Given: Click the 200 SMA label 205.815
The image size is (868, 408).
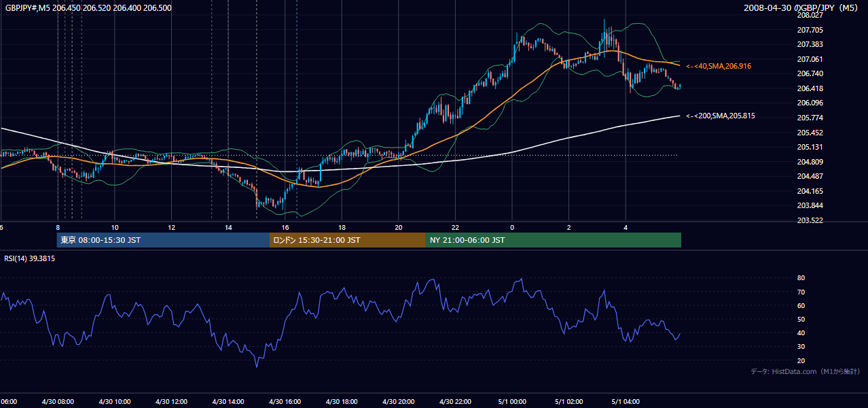Looking at the screenshot, I should 720,116.
